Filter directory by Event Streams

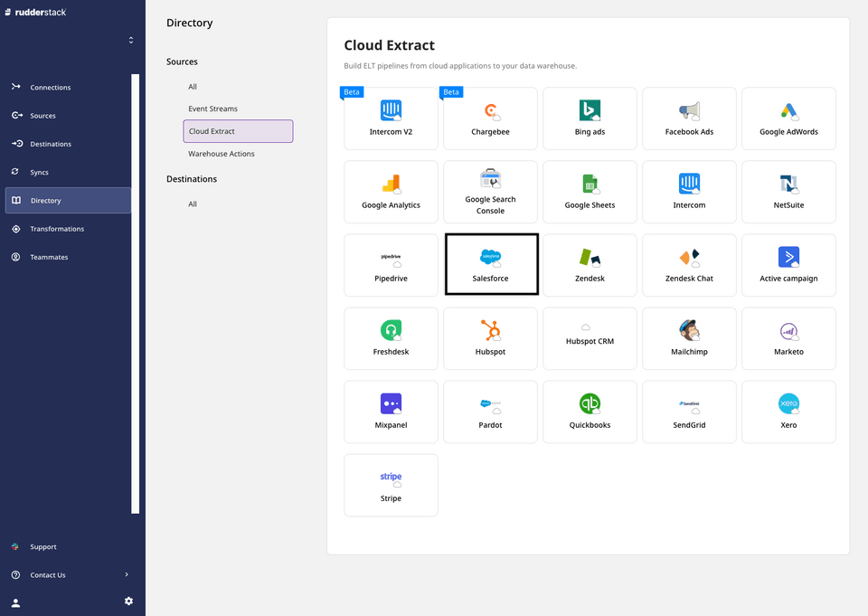click(212, 109)
